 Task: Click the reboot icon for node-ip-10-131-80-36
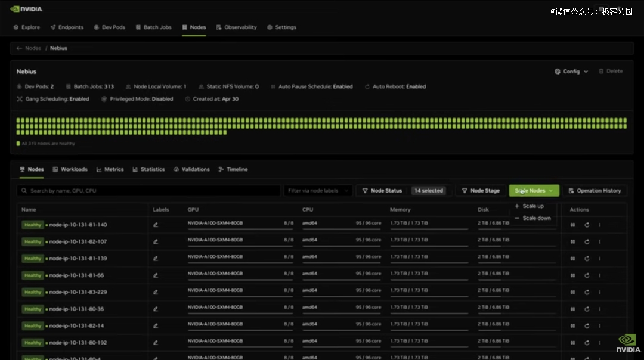click(x=587, y=309)
